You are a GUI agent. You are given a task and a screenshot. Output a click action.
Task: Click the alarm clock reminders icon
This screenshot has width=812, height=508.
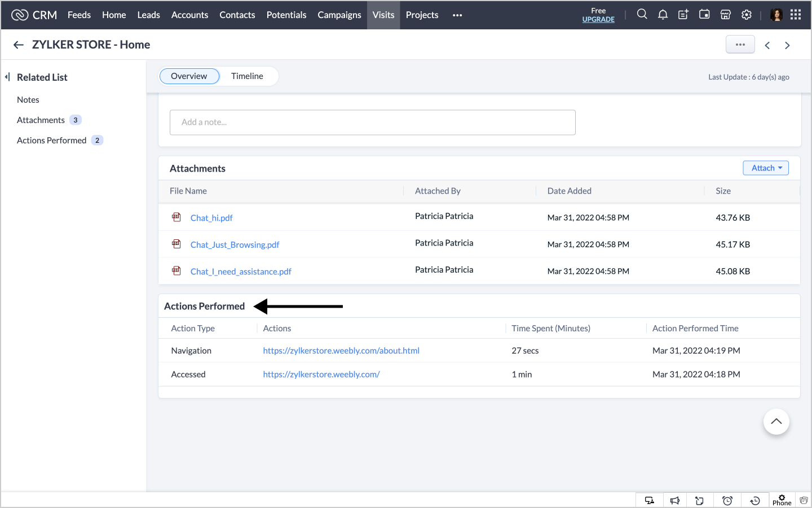pyautogui.click(x=727, y=501)
